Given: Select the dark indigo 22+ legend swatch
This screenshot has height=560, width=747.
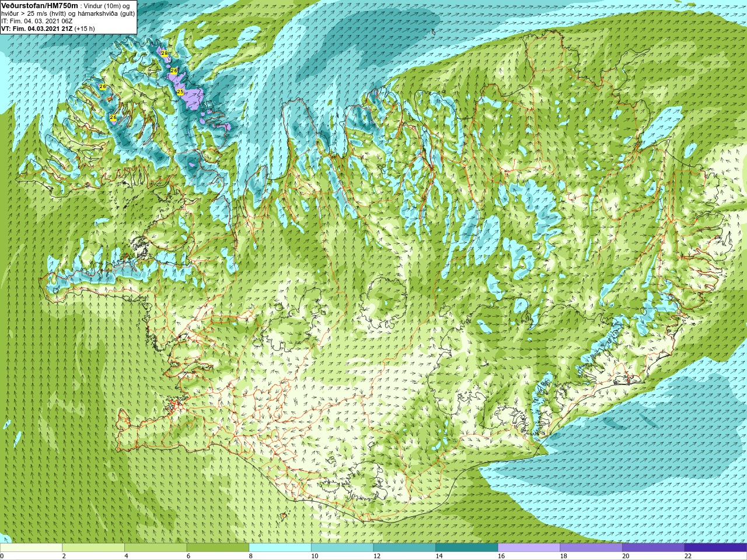Looking at the screenshot, I should coord(715,547).
